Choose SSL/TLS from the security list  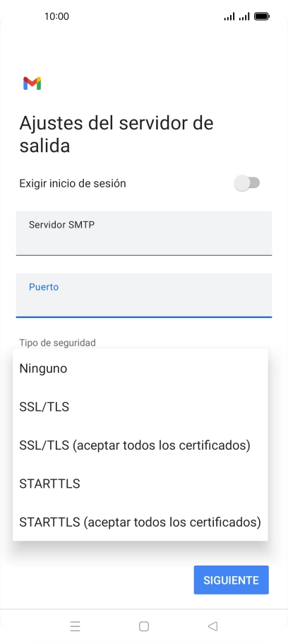click(140, 407)
